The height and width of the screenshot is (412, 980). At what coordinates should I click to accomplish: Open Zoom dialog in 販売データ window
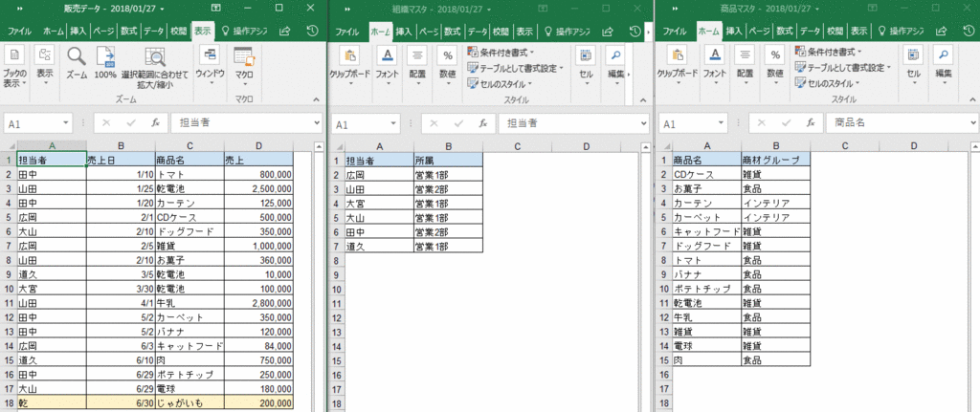point(77,62)
